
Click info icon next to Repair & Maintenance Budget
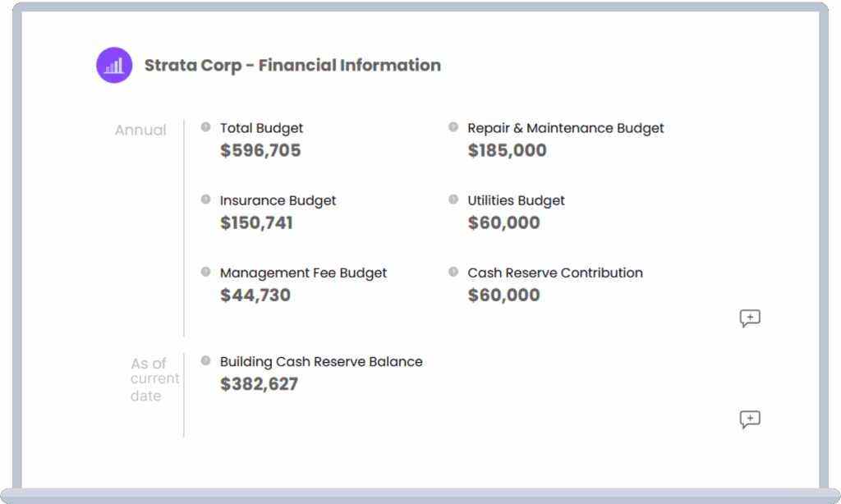click(x=453, y=126)
